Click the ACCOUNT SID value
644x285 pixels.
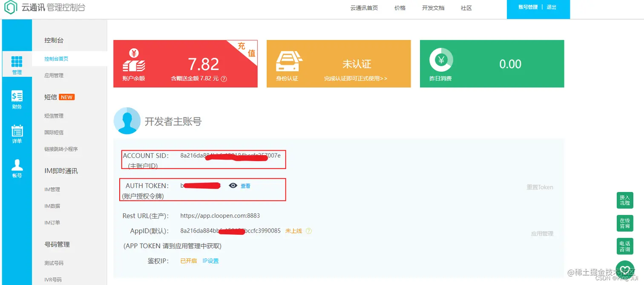[x=230, y=156]
